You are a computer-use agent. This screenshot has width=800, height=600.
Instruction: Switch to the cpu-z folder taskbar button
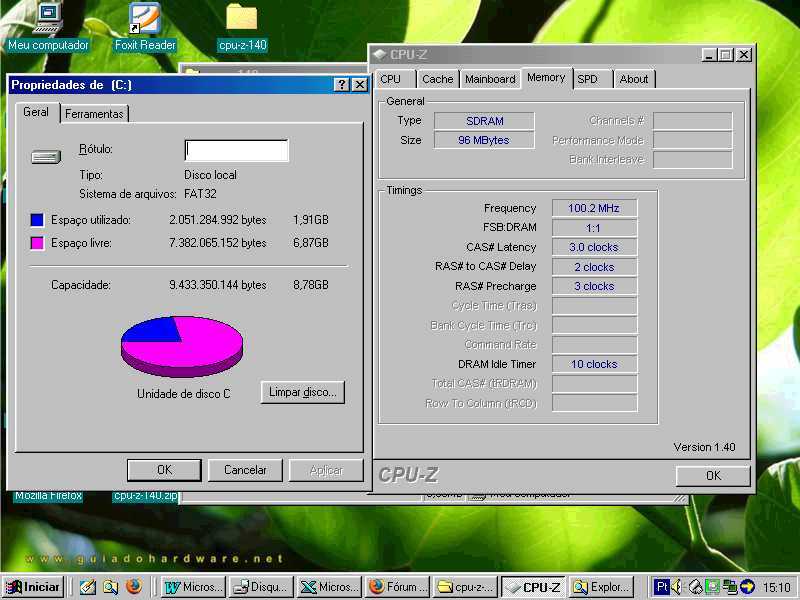pos(465,587)
